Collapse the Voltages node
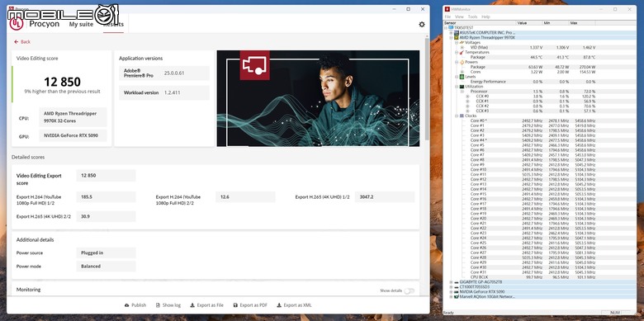Screen dimensions: 644x321 (x=456, y=42)
